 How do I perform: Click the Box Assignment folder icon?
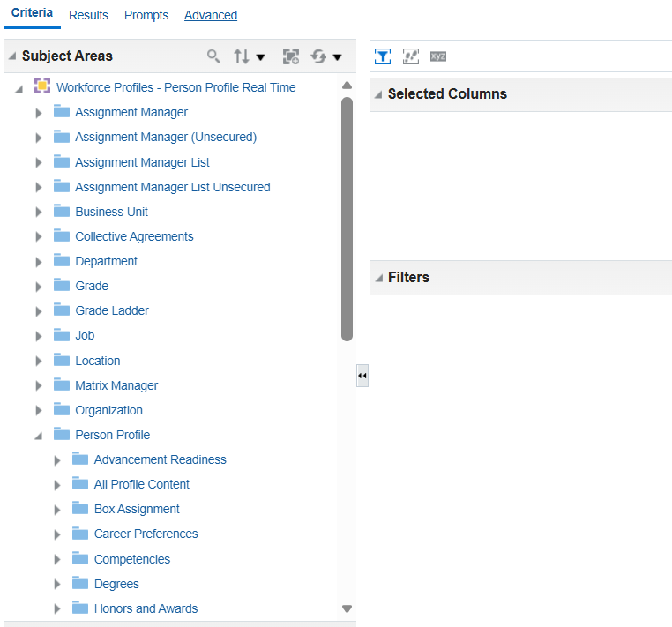point(80,508)
